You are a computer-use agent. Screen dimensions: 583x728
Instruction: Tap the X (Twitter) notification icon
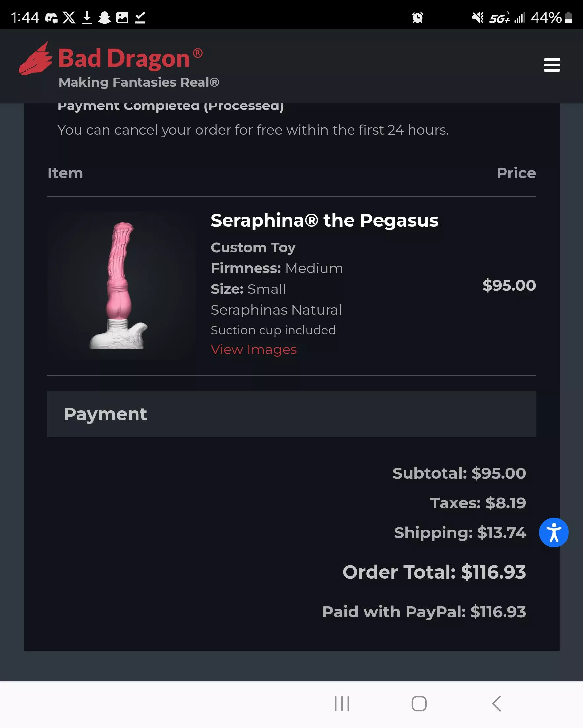(69, 17)
